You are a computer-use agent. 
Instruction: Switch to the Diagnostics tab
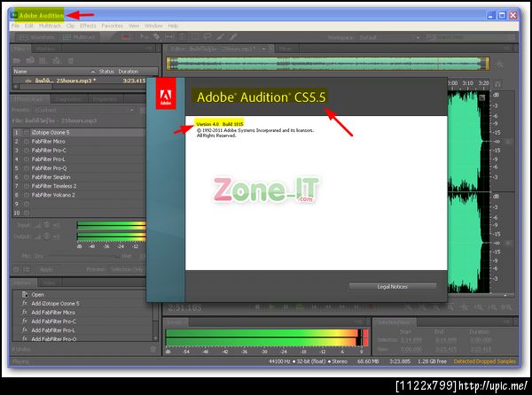pyautogui.click(x=69, y=99)
